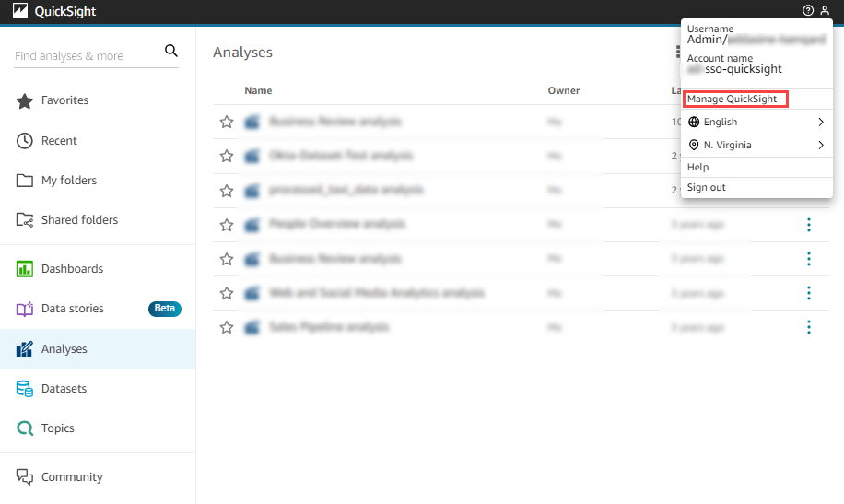844x504 pixels.
Task: Favorite the People Overview analysis star
Action: [x=227, y=225]
